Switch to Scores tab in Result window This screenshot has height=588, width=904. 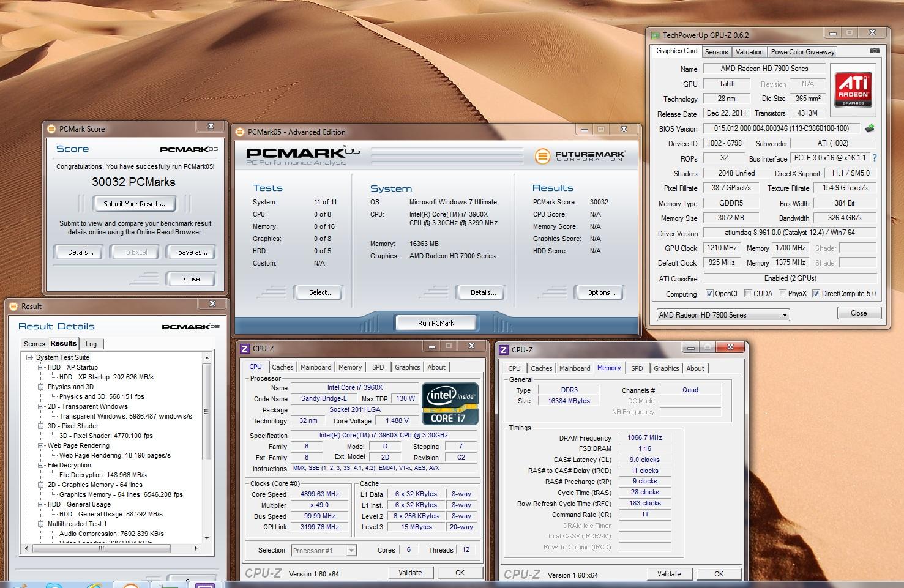pyautogui.click(x=34, y=344)
